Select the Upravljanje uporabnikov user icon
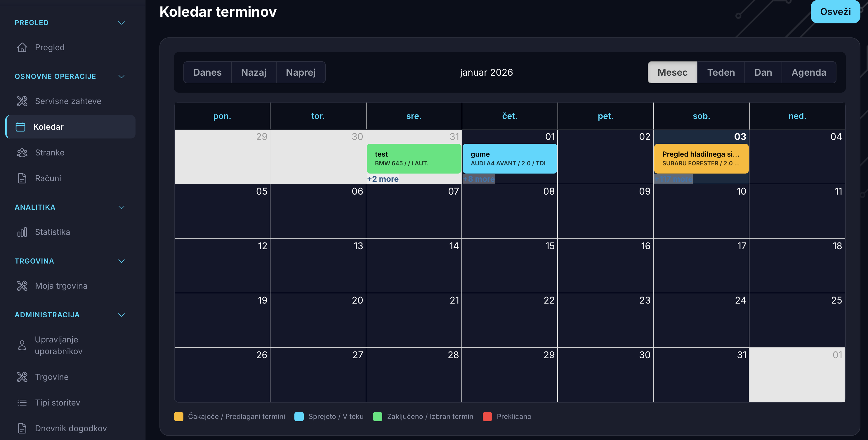The height and width of the screenshot is (440, 868). [x=22, y=345]
